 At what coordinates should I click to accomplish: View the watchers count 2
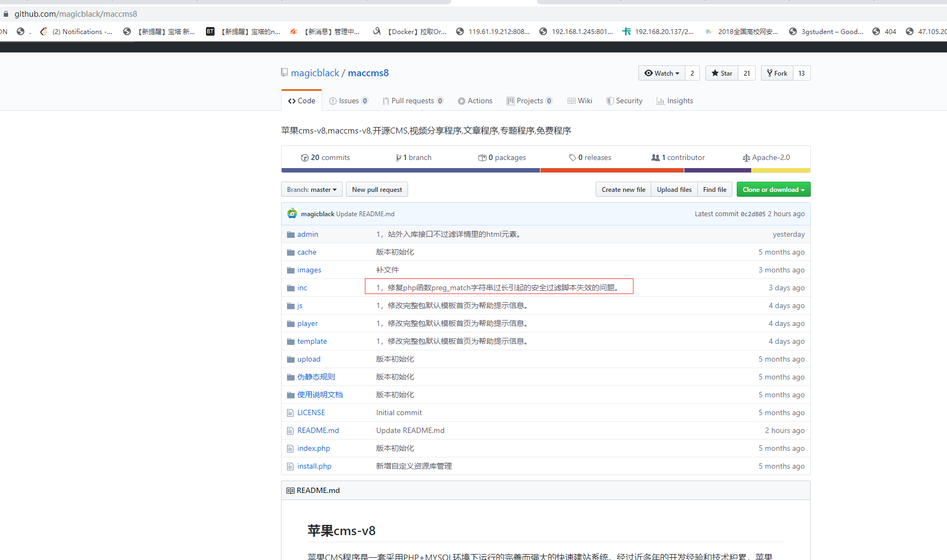(692, 73)
